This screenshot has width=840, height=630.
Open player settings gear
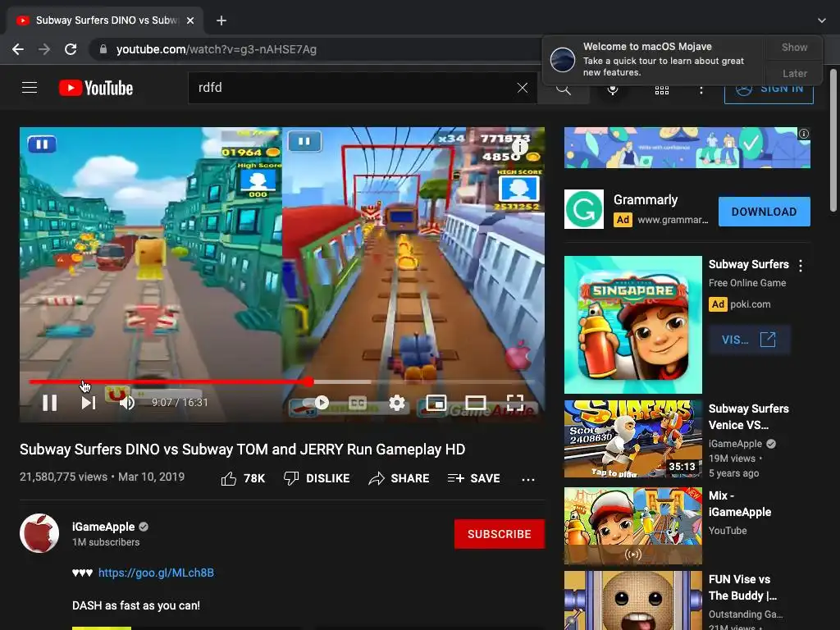(397, 403)
